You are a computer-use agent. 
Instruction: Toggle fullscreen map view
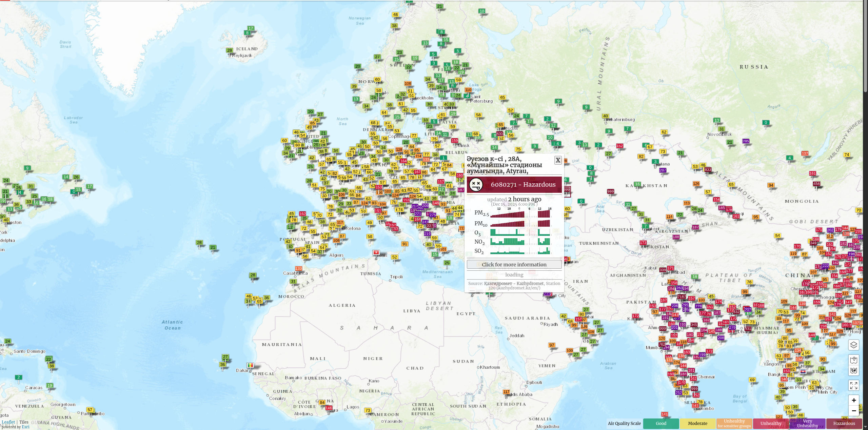(853, 385)
